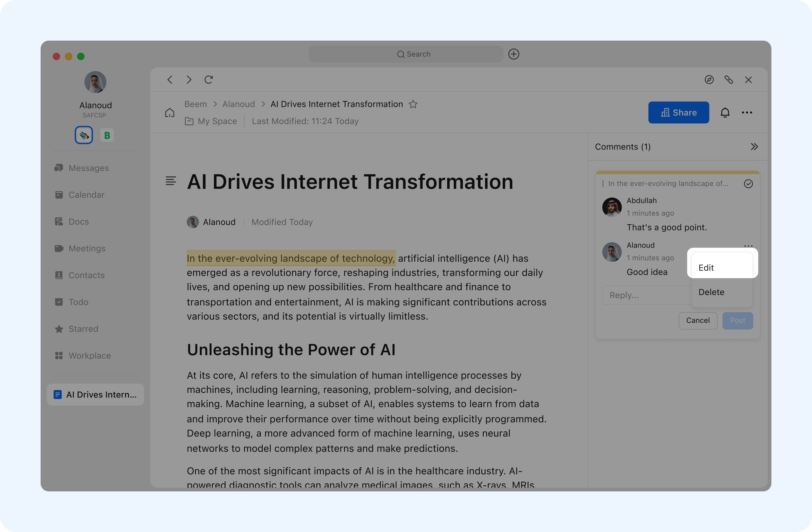Switch to the green B workspace
This screenshot has height=532, width=812.
click(107, 135)
